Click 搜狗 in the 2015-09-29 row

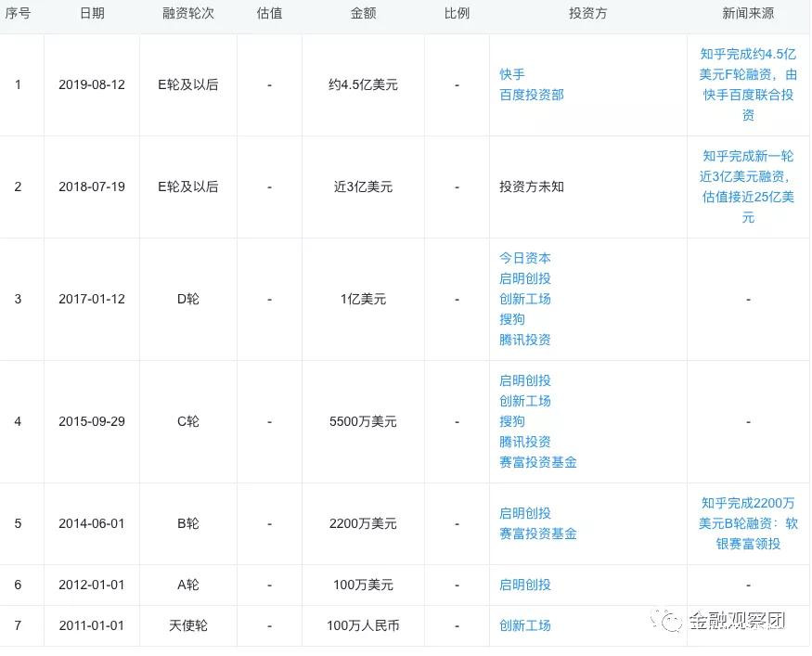tap(511, 421)
